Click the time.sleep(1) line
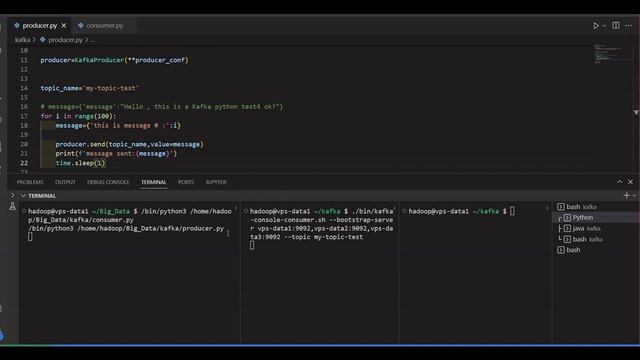Screen dimensions: 640x360 pos(81,163)
